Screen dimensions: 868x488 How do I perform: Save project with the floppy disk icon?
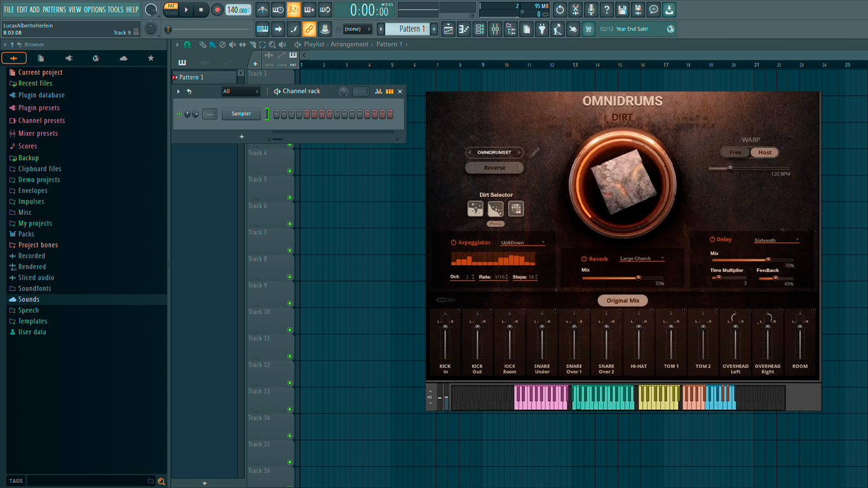tap(622, 10)
